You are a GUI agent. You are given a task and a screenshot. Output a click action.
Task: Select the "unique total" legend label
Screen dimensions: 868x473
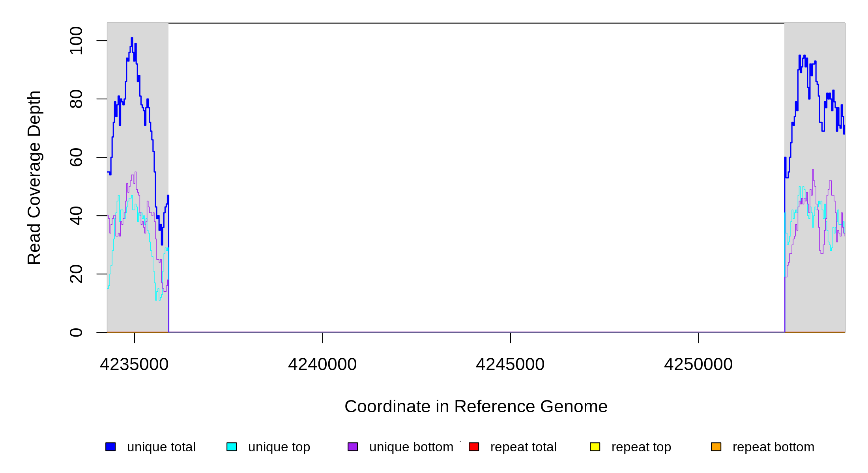[161, 447]
